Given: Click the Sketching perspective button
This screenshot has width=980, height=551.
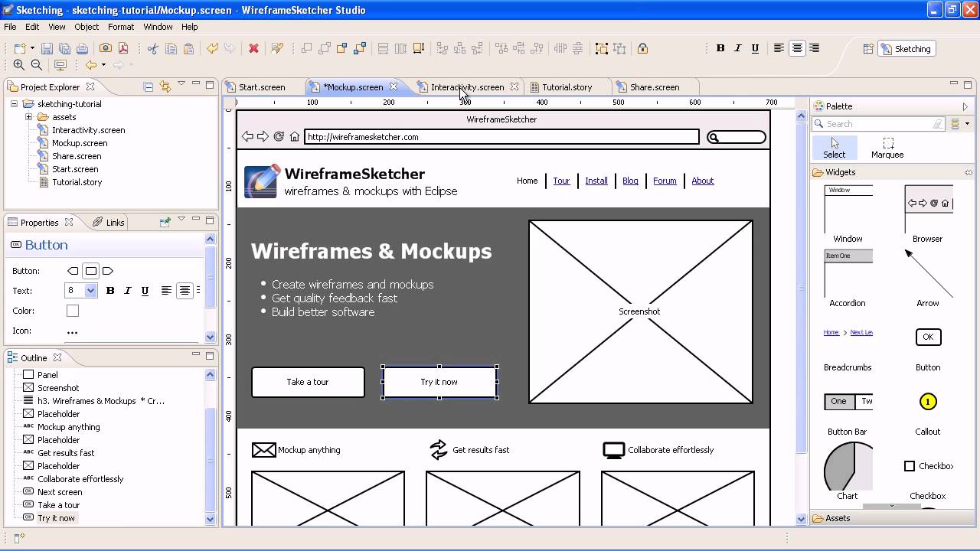Looking at the screenshot, I should pos(907,48).
